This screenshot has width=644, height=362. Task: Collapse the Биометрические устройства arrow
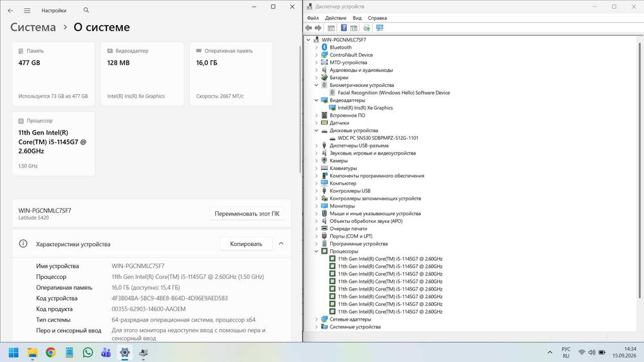[x=316, y=85]
